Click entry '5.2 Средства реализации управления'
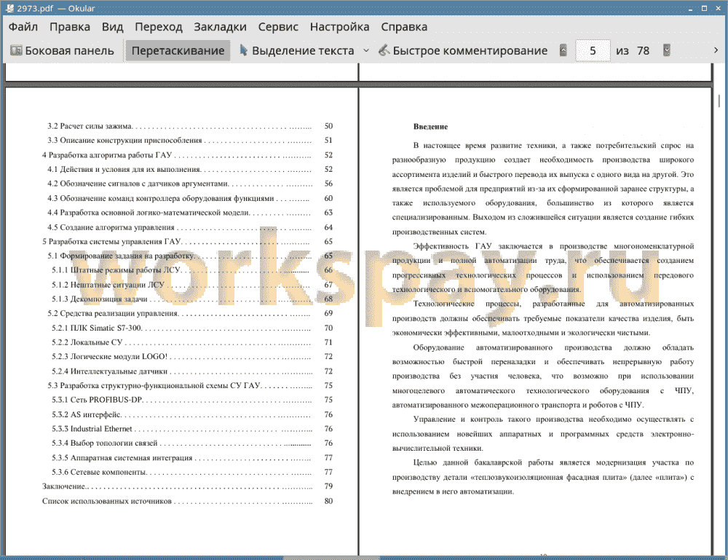 (x=113, y=313)
